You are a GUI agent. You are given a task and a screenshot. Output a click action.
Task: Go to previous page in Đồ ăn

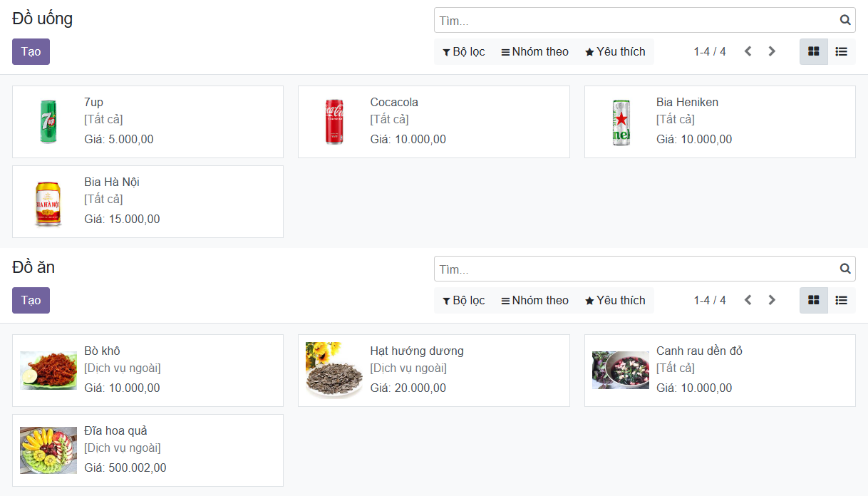tap(748, 300)
